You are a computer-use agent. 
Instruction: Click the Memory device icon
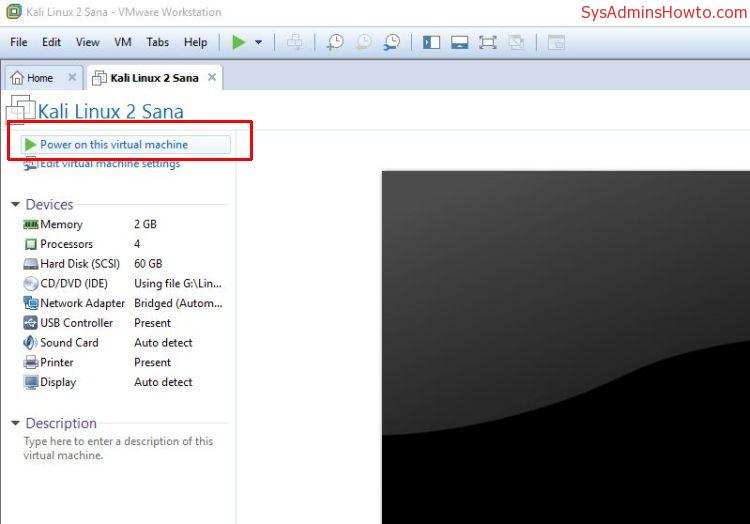pyautogui.click(x=31, y=224)
